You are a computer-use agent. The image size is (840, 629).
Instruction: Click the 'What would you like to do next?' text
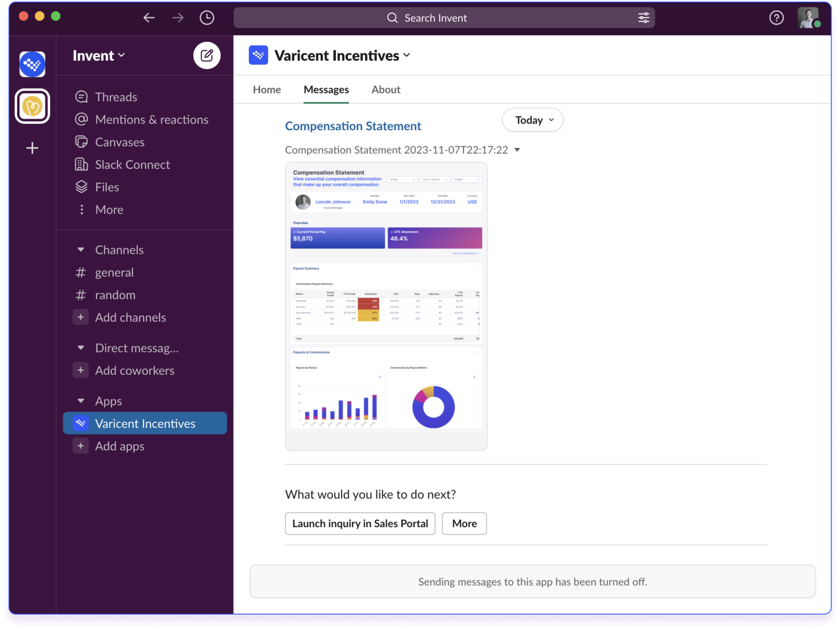pos(370,494)
